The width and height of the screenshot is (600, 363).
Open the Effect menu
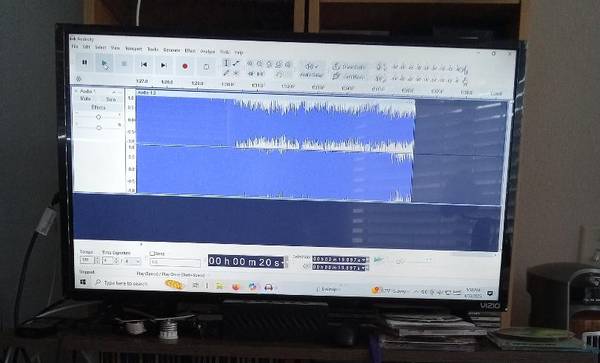tap(190, 50)
